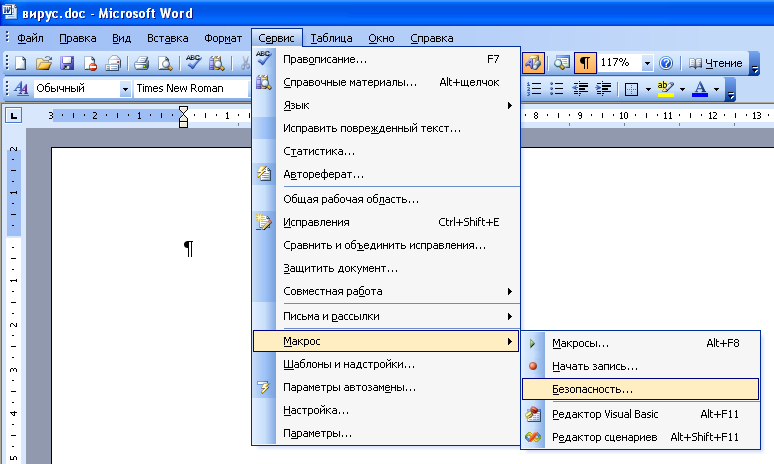Start macro recording Начать запись

coord(640,366)
